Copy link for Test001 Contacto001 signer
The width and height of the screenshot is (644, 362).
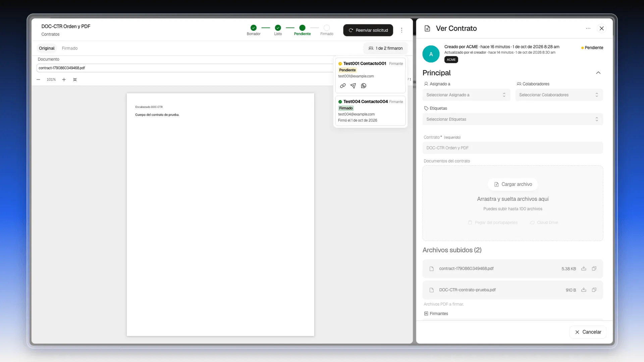click(342, 86)
